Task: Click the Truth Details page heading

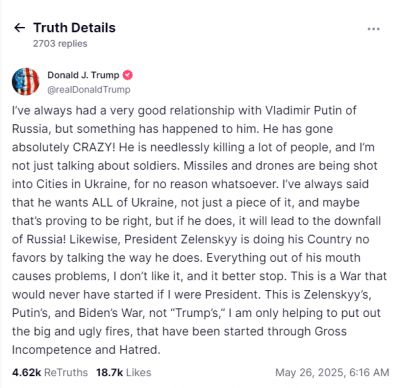Action: (74, 28)
